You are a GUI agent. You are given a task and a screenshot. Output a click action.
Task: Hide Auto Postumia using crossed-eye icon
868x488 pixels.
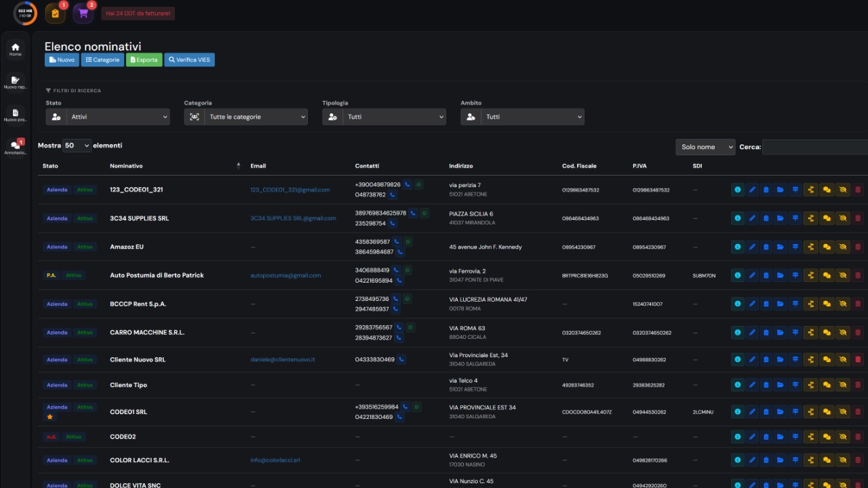[x=843, y=275]
